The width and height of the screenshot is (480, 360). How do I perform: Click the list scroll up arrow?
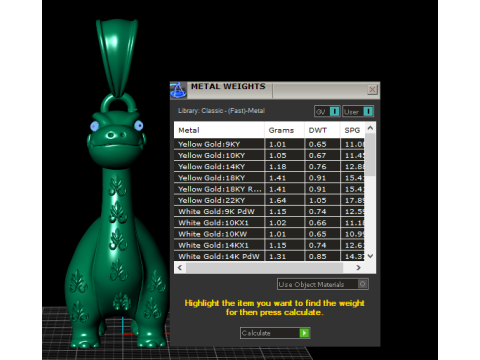[x=370, y=128]
